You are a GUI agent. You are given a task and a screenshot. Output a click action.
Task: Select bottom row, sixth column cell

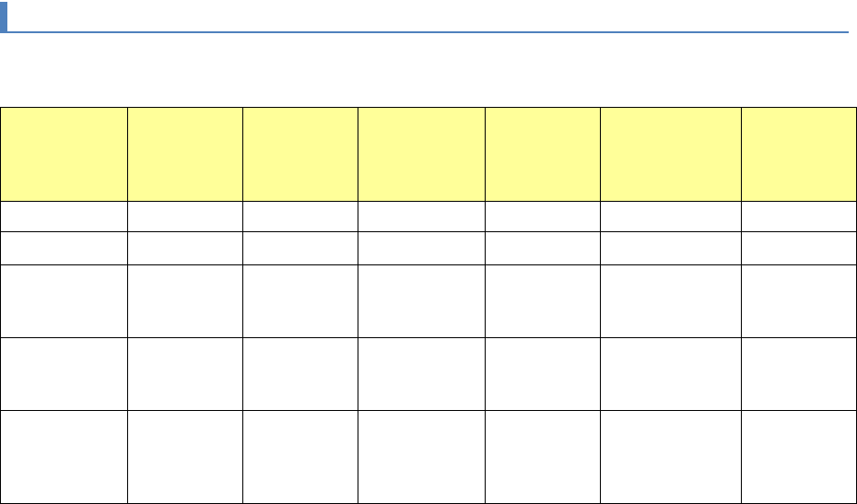pos(671,457)
